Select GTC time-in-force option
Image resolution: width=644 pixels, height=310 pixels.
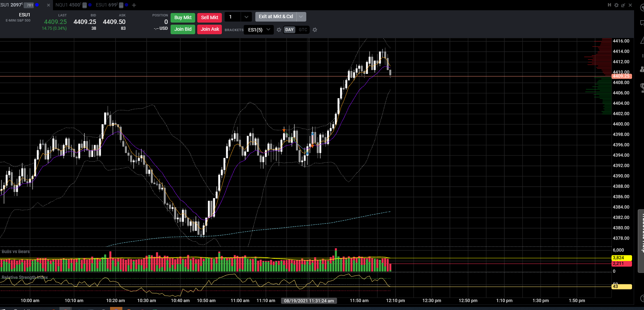click(303, 30)
